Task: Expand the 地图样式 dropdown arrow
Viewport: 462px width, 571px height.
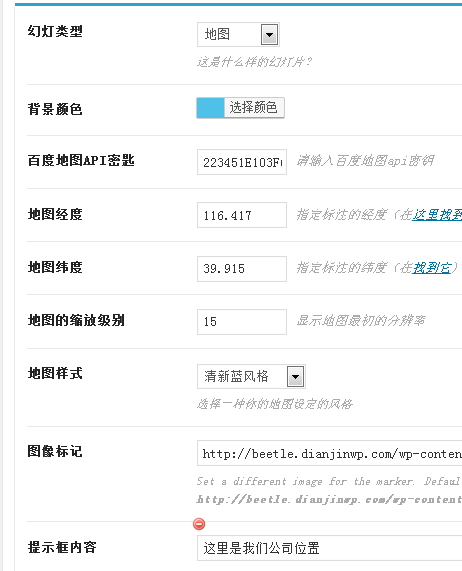Action: (x=295, y=376)
